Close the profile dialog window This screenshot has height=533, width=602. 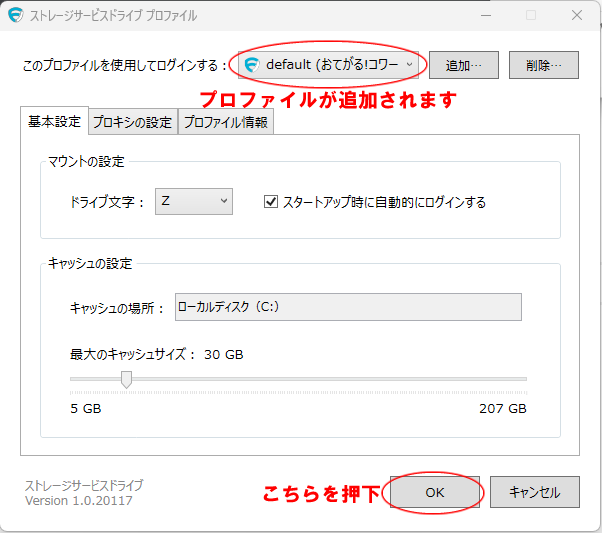[577, 15]
